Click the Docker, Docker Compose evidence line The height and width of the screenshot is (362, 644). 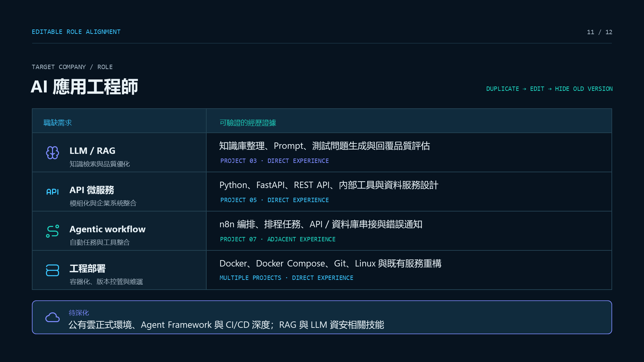click(330, 263)
